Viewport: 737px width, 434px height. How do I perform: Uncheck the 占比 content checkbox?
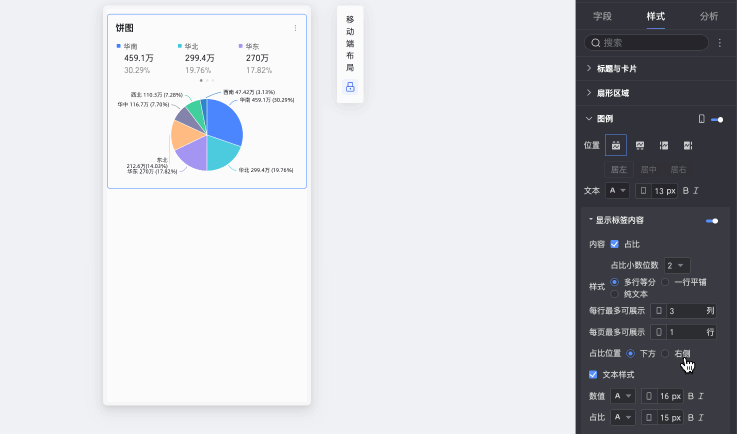614,244
